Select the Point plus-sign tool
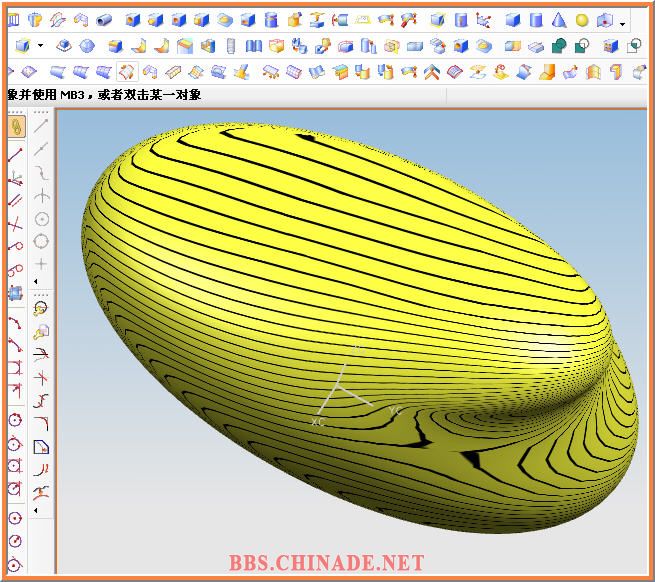The image size is (655, 582). [x=42, y=263]
